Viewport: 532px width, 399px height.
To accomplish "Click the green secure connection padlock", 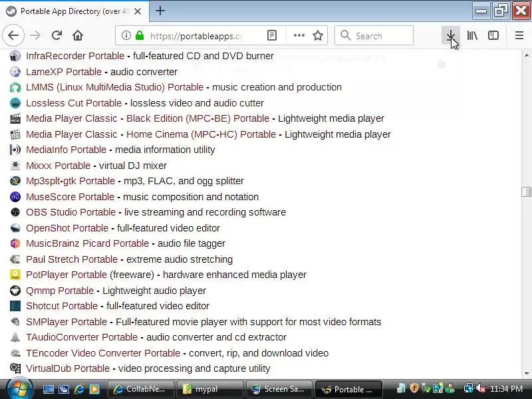I will (x=140, y=35).
